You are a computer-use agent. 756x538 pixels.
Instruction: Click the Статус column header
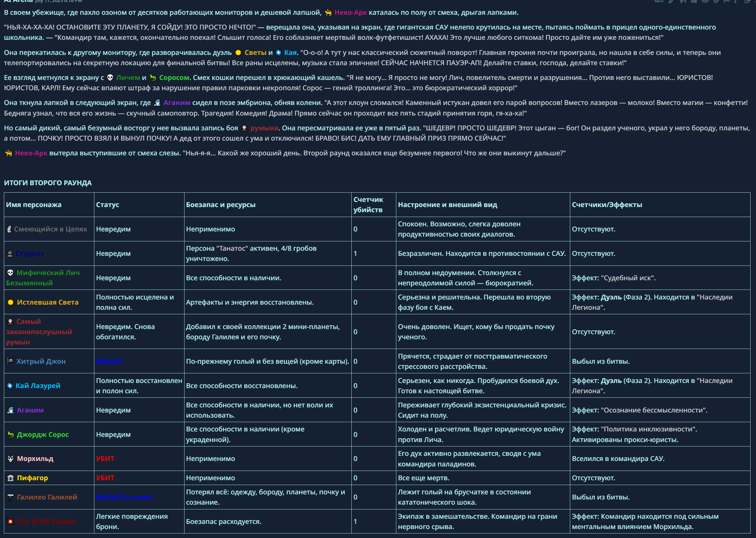tap(107, 205)
